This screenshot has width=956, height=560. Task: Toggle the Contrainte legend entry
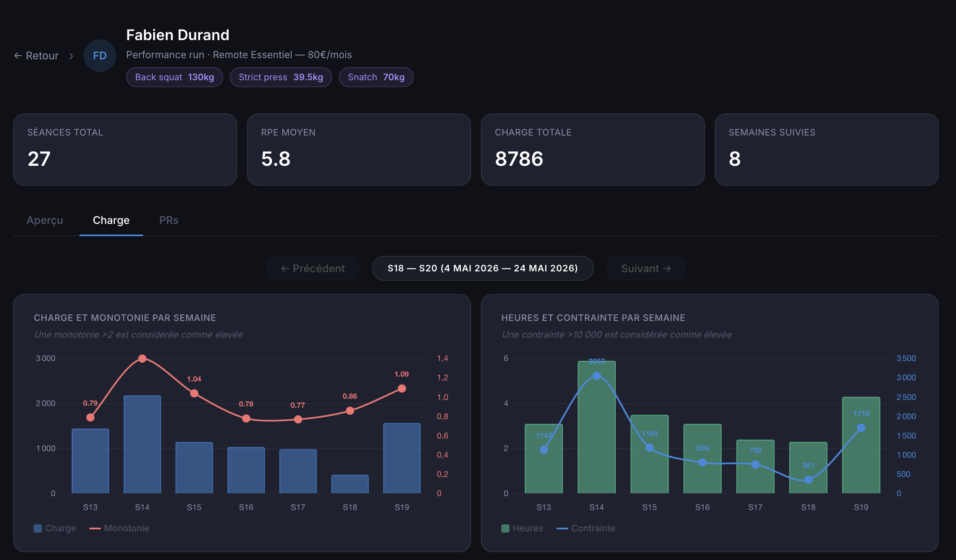coord(586,528)
